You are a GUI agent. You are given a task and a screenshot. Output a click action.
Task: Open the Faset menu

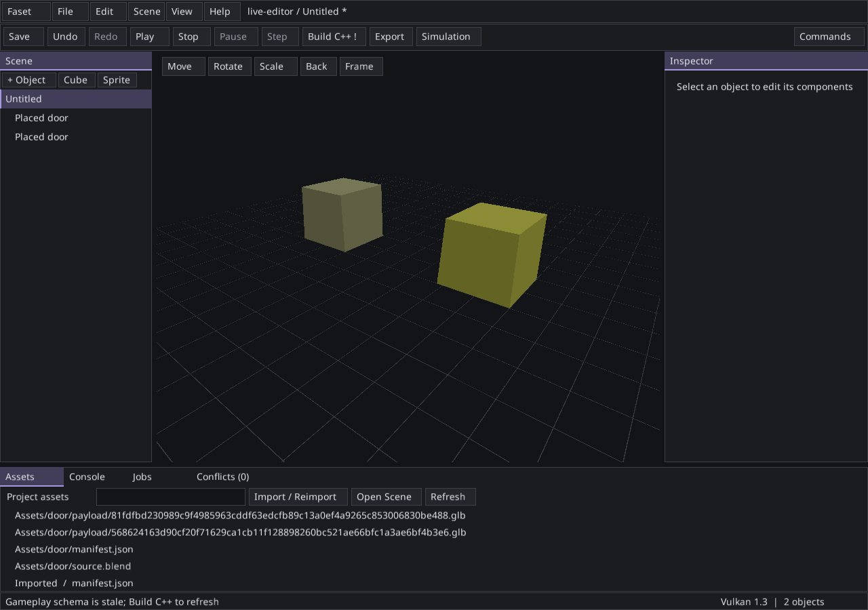pos(26,12)
